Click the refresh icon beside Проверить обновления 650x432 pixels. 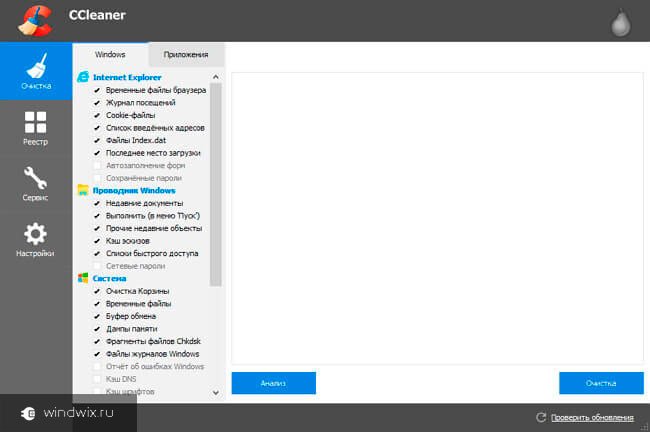point(541,417)
